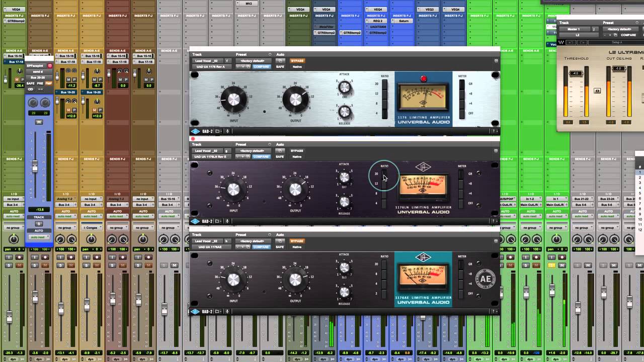Image resolution: width=644 pixels, height=362 pixels.
Task: Enable SAFE in the 1176LN Rev E window
Action: click(280, 156)
